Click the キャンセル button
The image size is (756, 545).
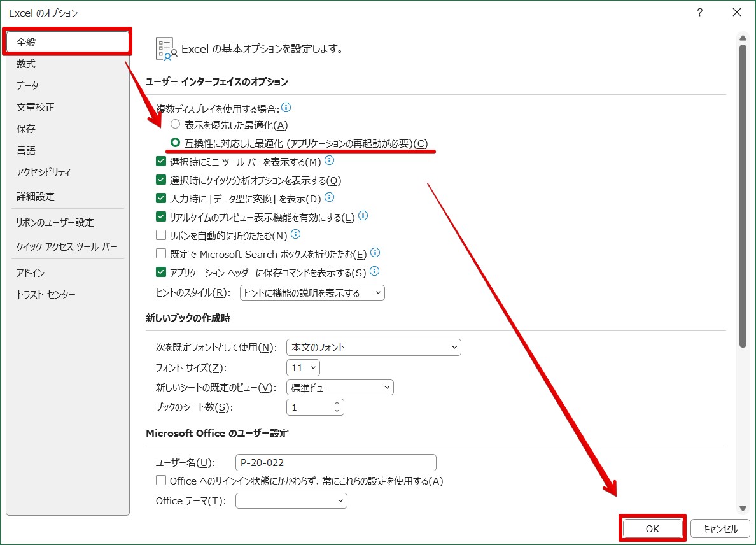[x=719, y=528]
